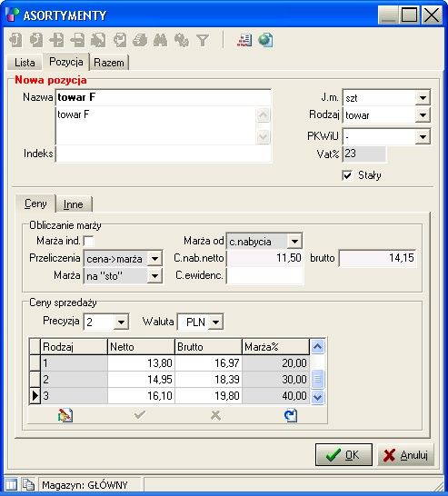This screenshot has height=496, width=448.
Task: Enable the Marża ind. checkbox
Action: pyautogui.click(x=88, y=241)
